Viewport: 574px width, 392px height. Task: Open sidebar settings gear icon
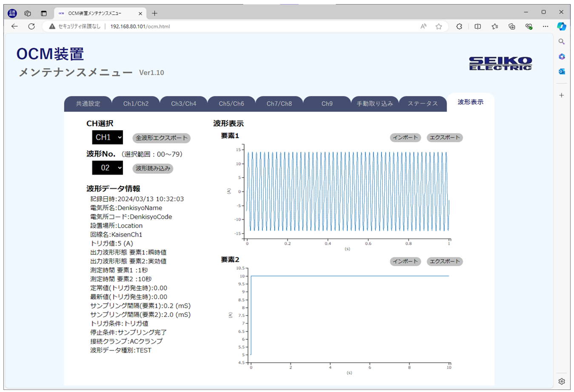(562, 381)
